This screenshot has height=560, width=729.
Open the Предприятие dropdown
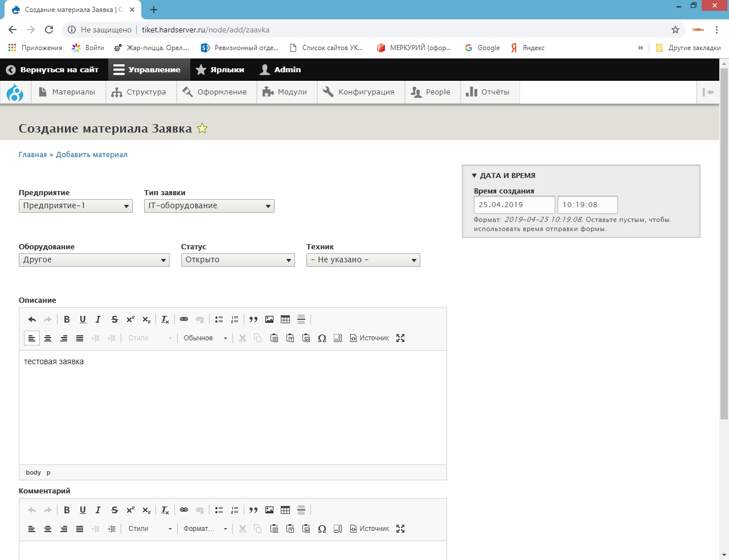(76, 206)
